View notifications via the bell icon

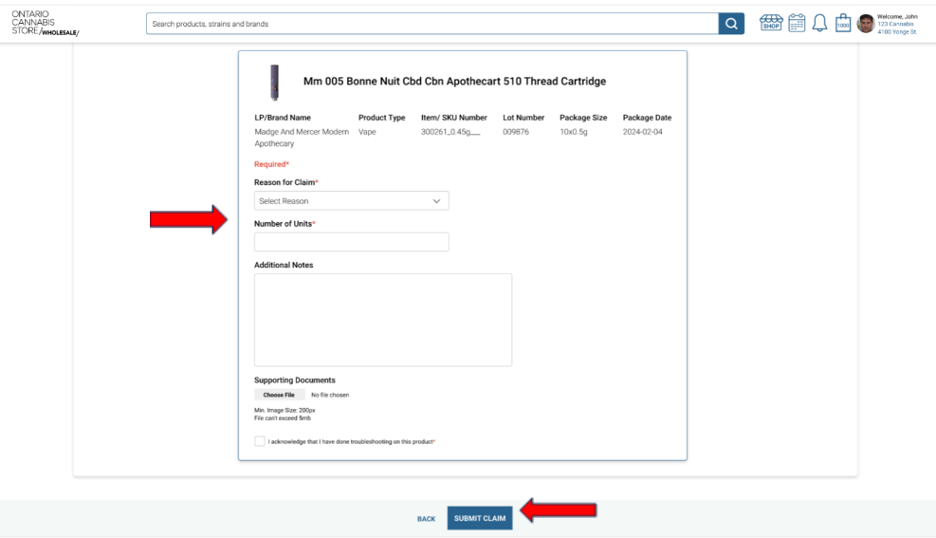pyautogui.click(x=820, y=23)
